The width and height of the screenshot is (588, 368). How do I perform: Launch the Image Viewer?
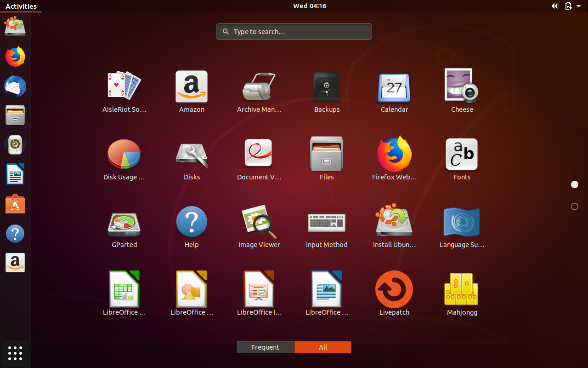[259, 221]
